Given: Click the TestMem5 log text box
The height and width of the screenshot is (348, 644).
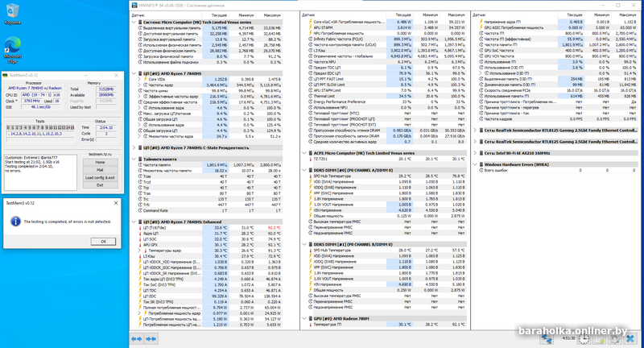Looking at the screenshot, I should (40, 172).
